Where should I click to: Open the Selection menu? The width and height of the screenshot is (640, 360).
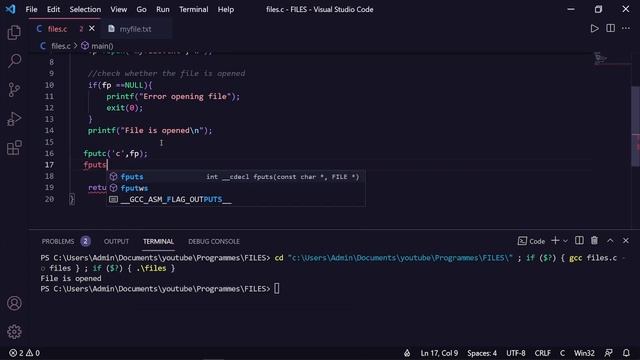point(85,9)
